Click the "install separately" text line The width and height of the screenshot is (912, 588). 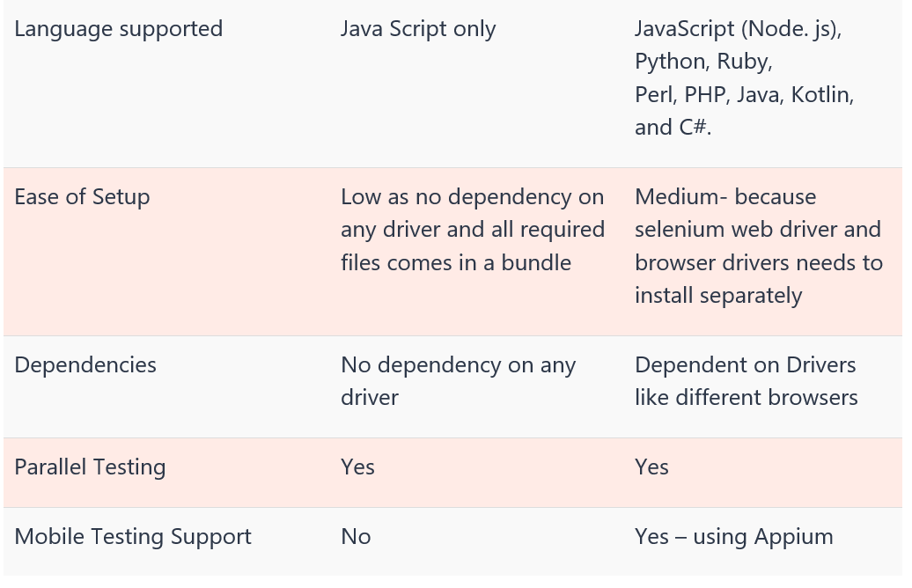[718, 296]
